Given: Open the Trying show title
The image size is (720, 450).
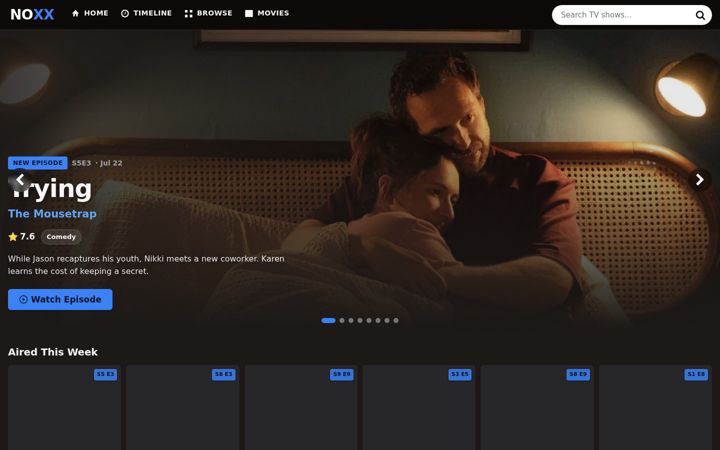Looking at the screenshot, I should [51, 188].
